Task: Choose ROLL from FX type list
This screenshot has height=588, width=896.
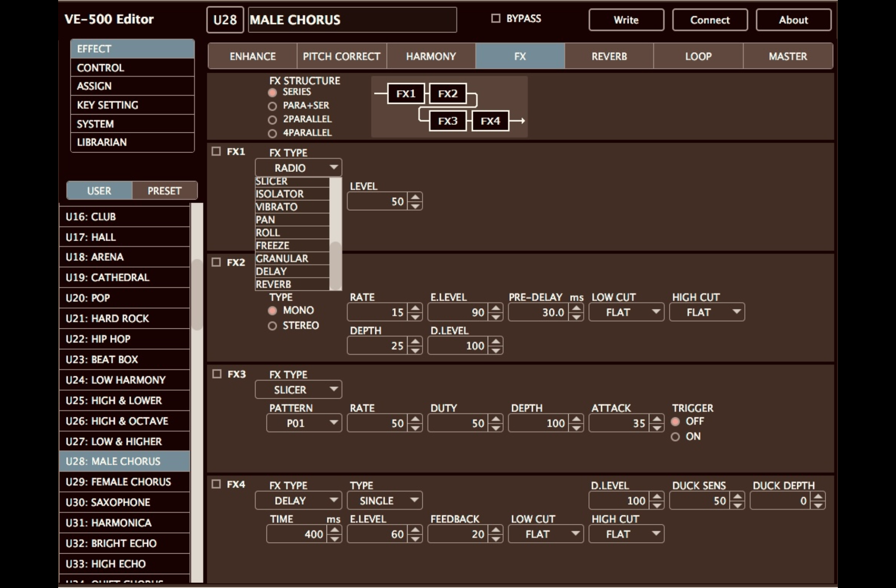Action: [292, 232]
